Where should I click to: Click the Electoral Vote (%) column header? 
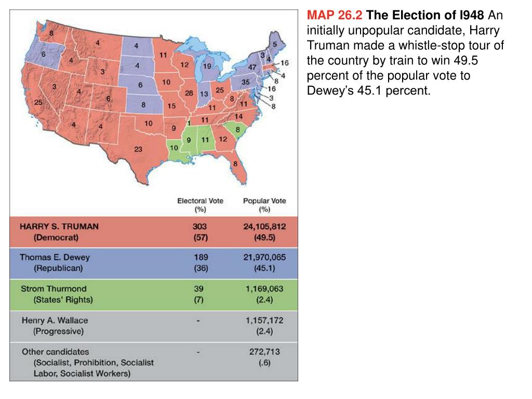point(200,205)
